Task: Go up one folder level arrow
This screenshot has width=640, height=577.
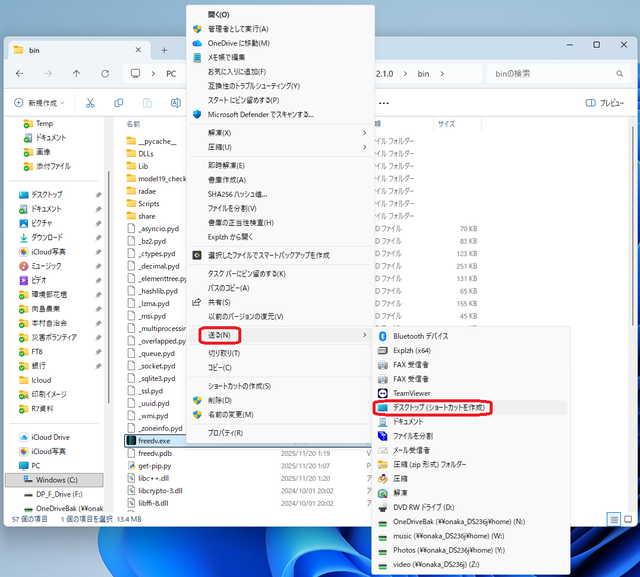Action: (x=76, y=73)
